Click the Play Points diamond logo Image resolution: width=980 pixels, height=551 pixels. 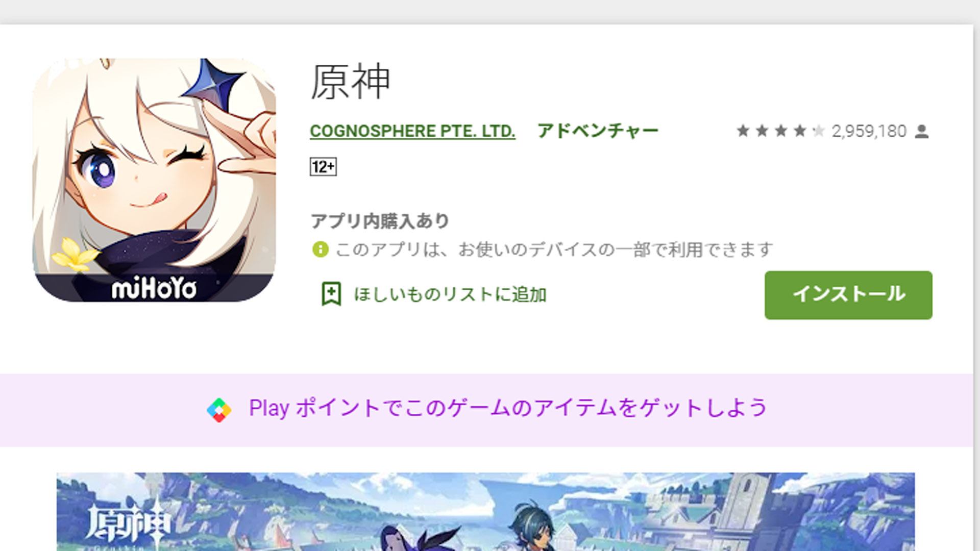pos(219,410)
